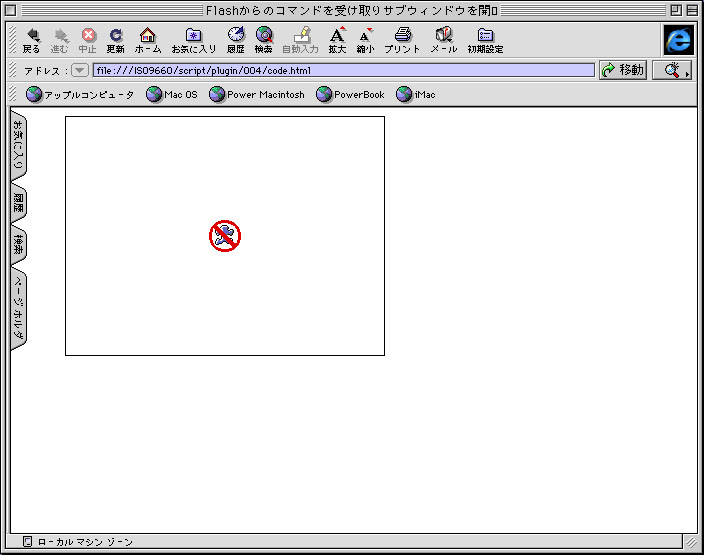Reload the page with 更新 icon
704x555 pixels.
(116, 40)
